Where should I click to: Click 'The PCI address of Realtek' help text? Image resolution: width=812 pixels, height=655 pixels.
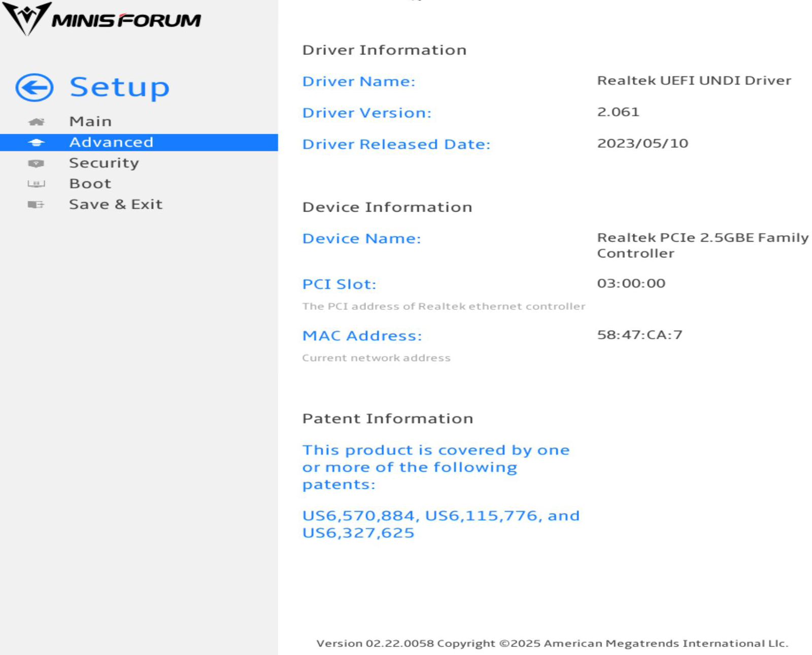pyautogui.click(x=444, y=307)
